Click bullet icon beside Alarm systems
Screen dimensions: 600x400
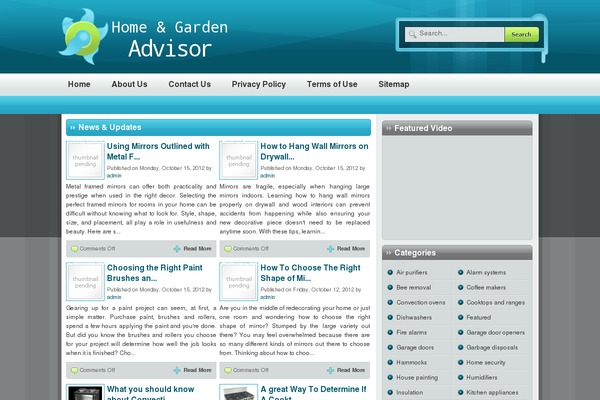(460, 273)
